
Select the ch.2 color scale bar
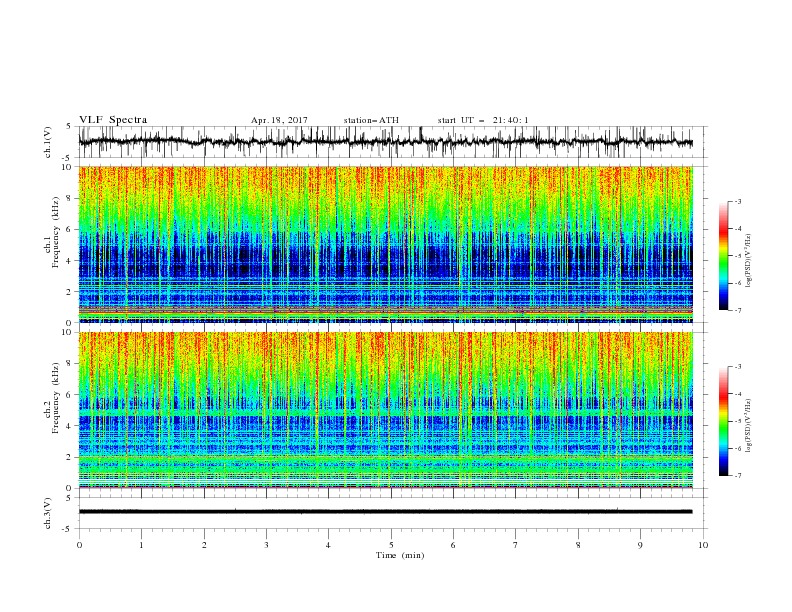pos(723,421)
